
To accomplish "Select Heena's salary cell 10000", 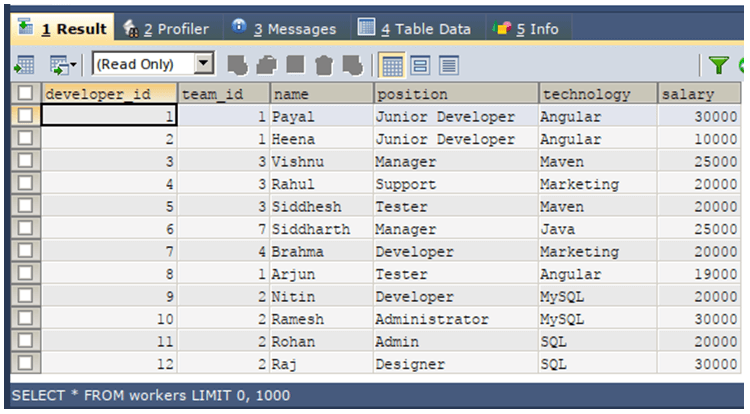I will (699, 139).
